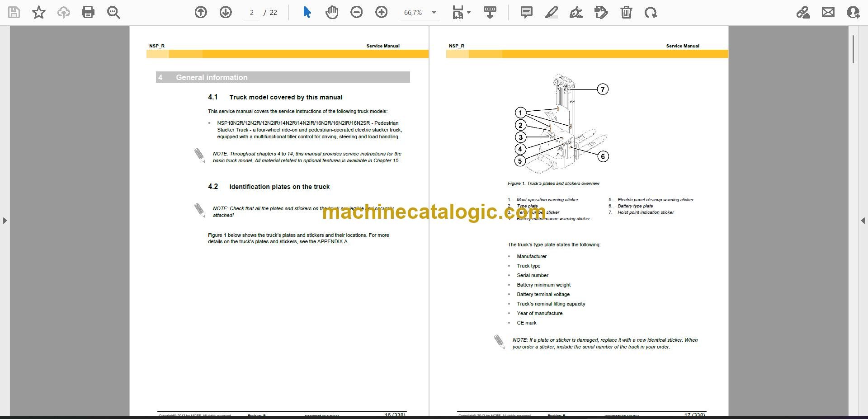Upload the file to the cloud
This screenshot has width=868, height=419.
click(x=63, y=12)
